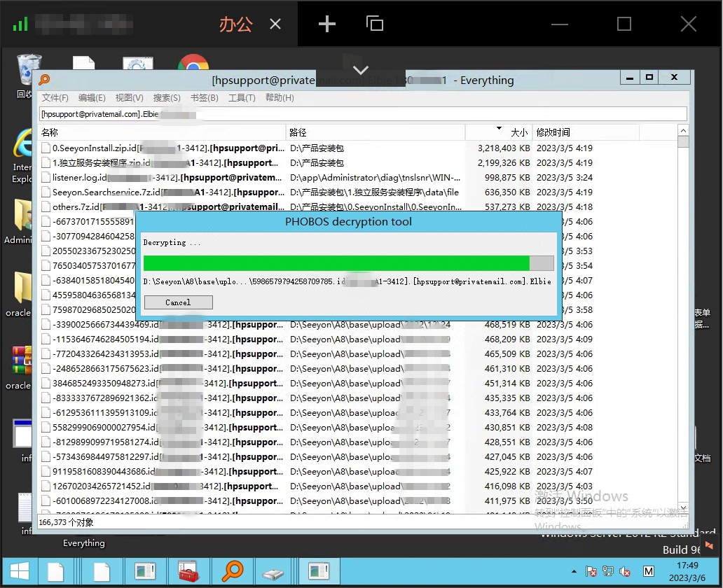
Task: Open the 书签(B) menu
Action: [x=205, y=98]
